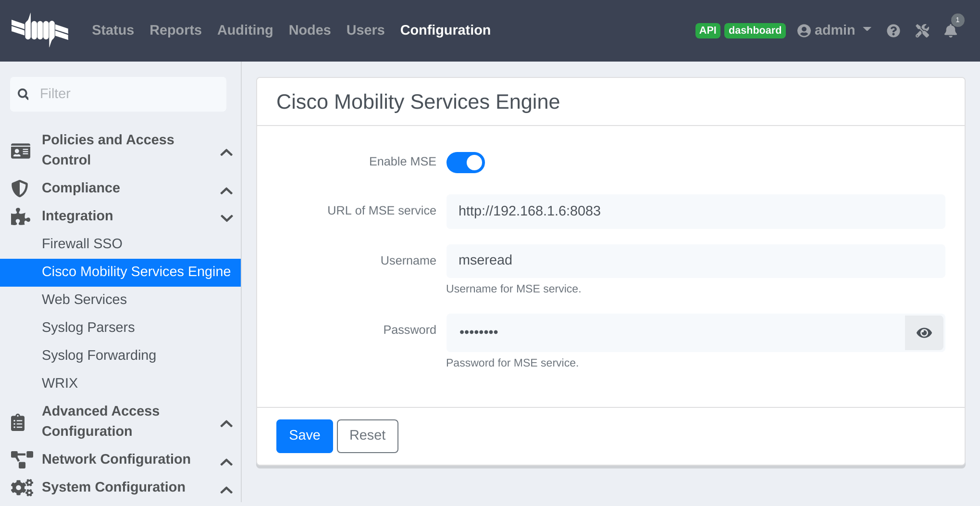980x506 pixels.
Task: Click the Integration puzzle piece icon
Action: 20,216
